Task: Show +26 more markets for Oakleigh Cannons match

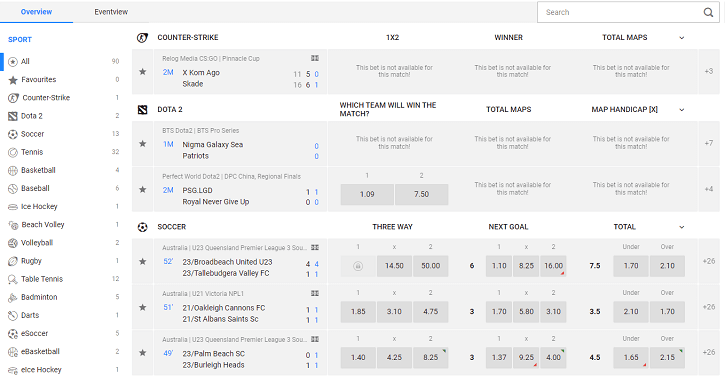Action: tap(708, 307)
